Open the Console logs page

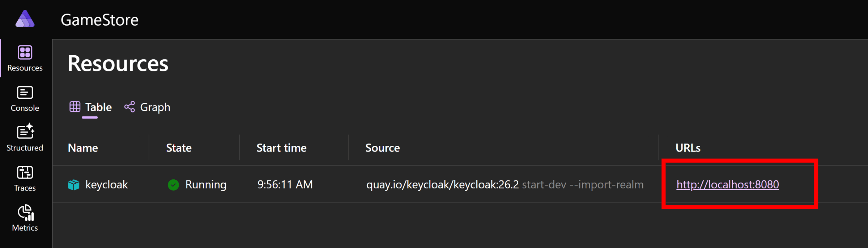[x=25, y=98]
